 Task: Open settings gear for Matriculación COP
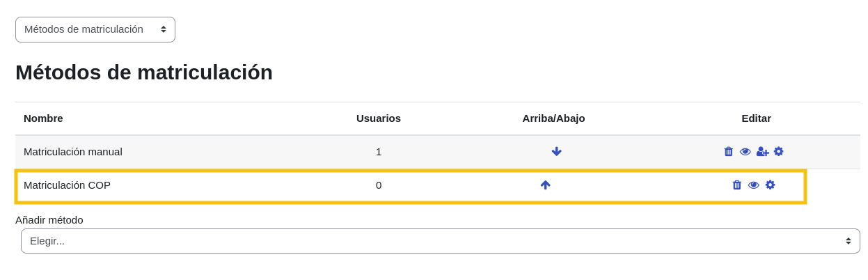[x=770, y=185]
